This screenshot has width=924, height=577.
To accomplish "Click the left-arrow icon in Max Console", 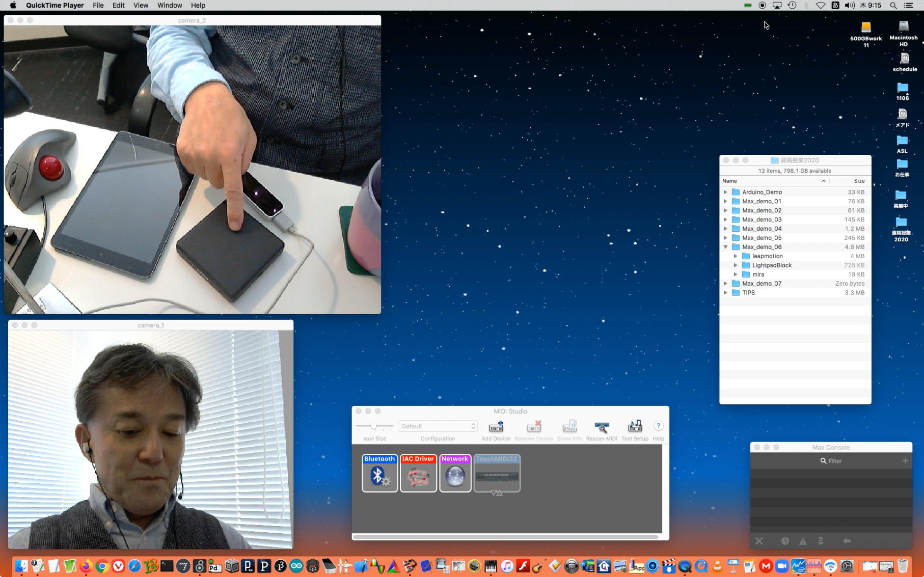I will click(847, 541).
